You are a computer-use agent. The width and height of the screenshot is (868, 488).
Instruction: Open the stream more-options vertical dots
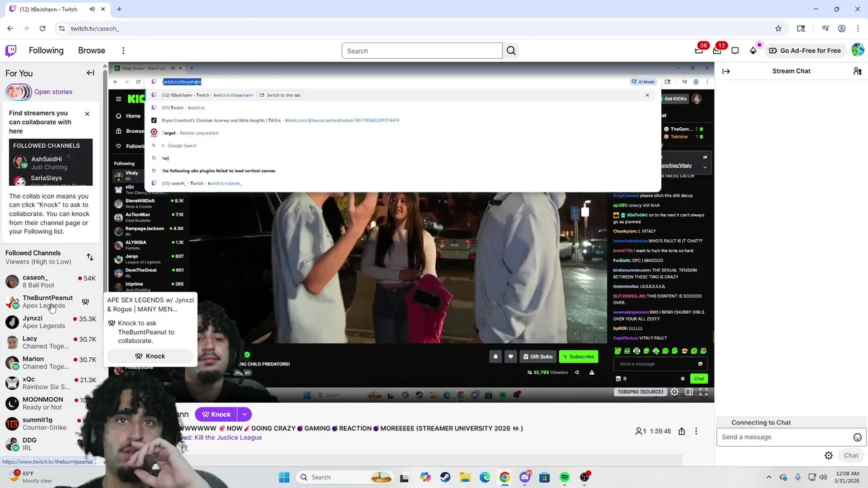click(x=696, y=431)
